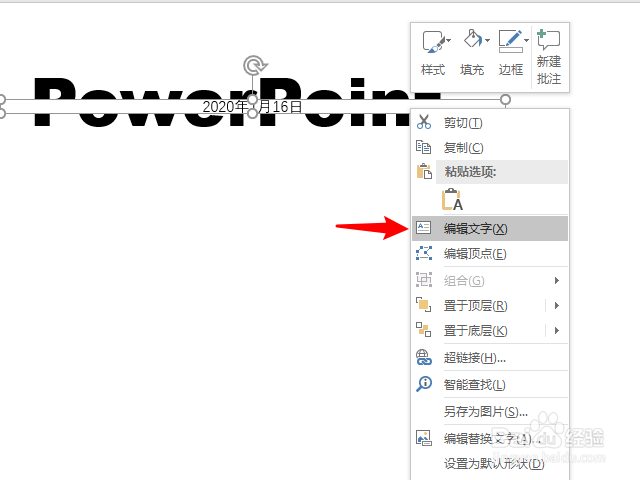Choose 设置为默认形状(D) menu entry
Image resolution: width=640 pixels, height=480 pixels.
490,464
